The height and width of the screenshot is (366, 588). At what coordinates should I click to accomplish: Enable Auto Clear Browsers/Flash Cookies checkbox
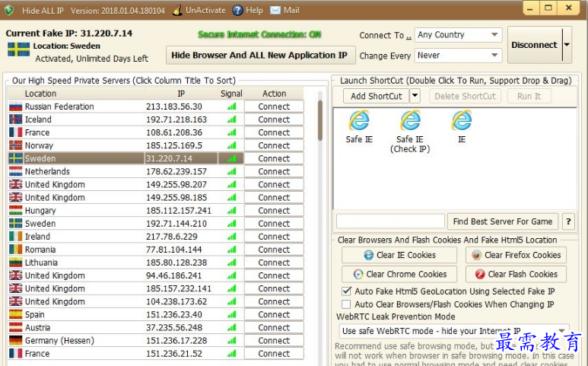[x=347, y=304]
